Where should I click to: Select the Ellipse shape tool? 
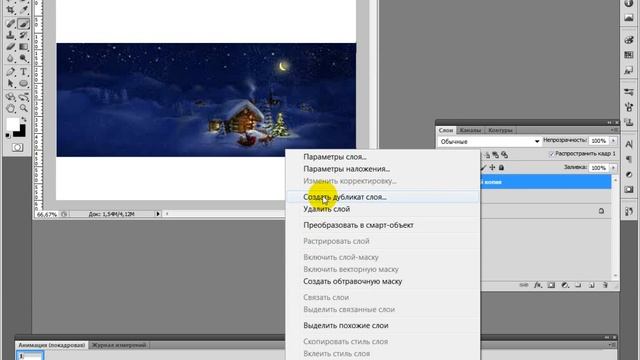[x=24, y=84]
